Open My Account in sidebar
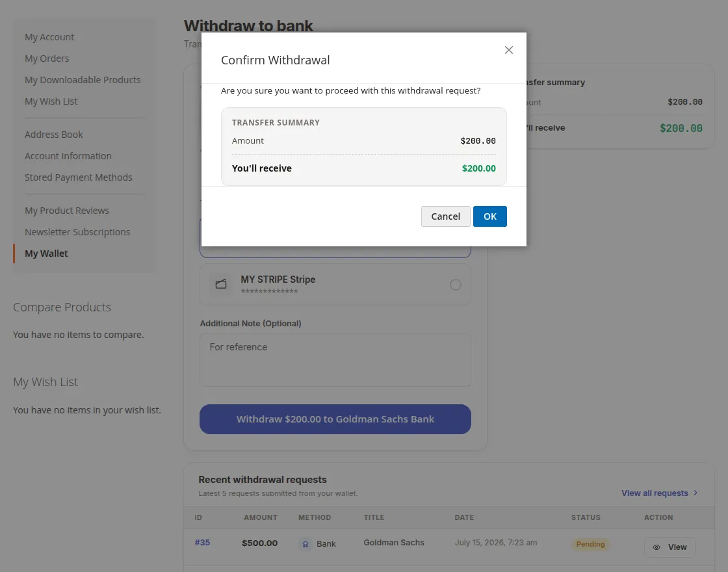This screenshot has height=572, width=728. 49,37
